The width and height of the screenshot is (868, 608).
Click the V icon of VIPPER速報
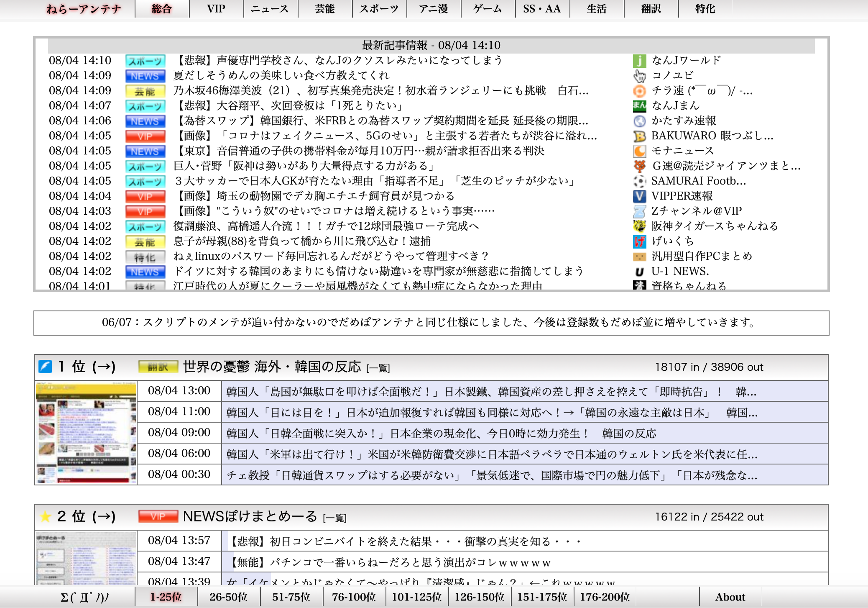pyautogui.click(x=641, y=196)
